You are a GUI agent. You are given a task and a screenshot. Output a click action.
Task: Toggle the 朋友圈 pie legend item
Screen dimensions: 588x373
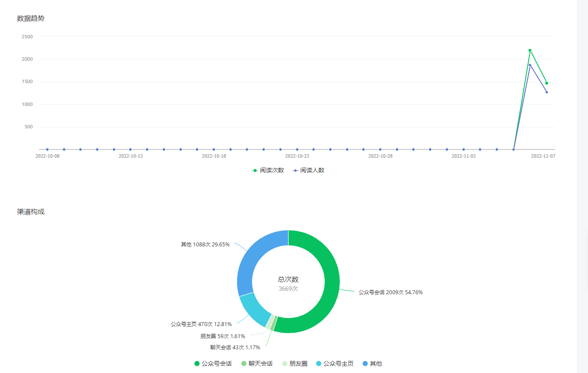click(x=295, y=364)
